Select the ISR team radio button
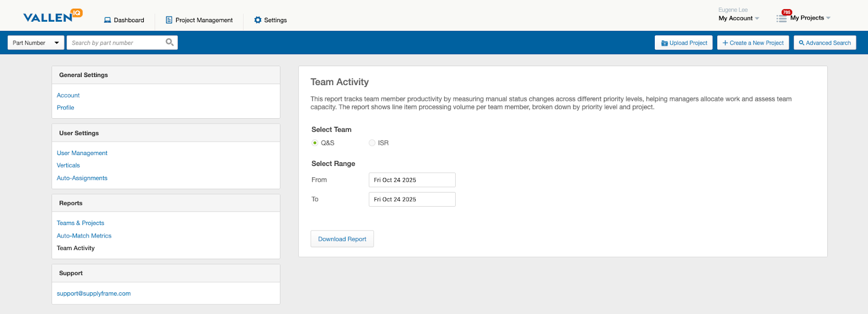 pyautogui.click(x=372, y=143)
